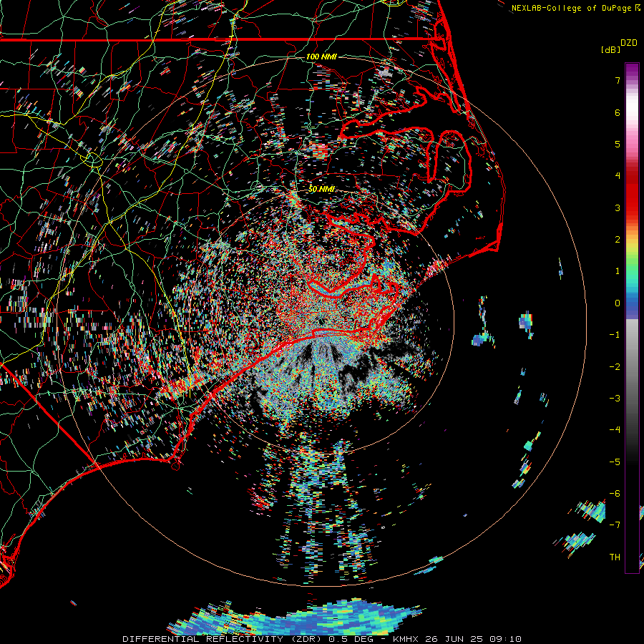Click the 100 NMI range ring label

[321, 57]
